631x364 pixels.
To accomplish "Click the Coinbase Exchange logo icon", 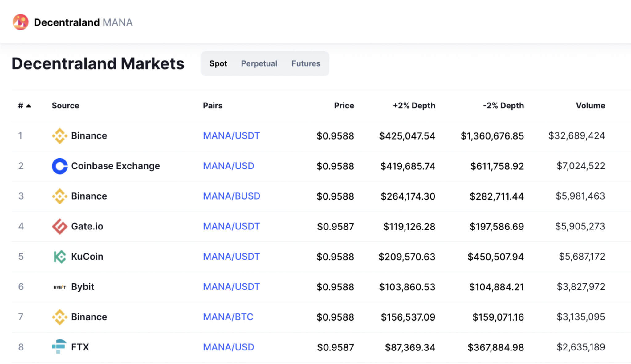I will click(x=59, y=166).
